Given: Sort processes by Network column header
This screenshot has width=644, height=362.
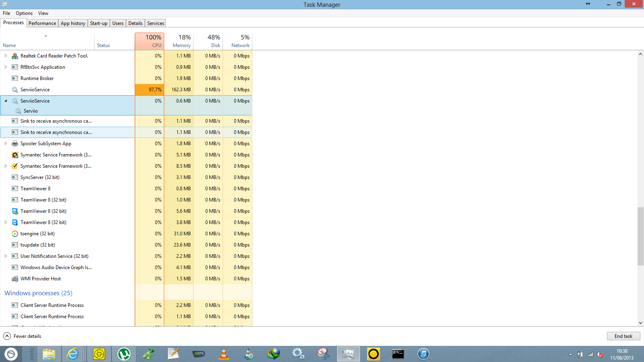Looking at the screenshot, I should pyautogui.click(x=237, y=41).
